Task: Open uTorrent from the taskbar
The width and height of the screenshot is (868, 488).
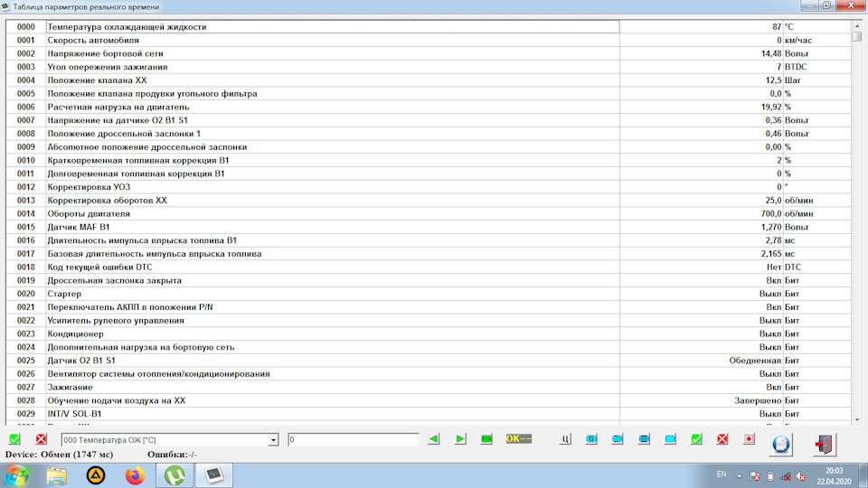Action: point(175,476)
